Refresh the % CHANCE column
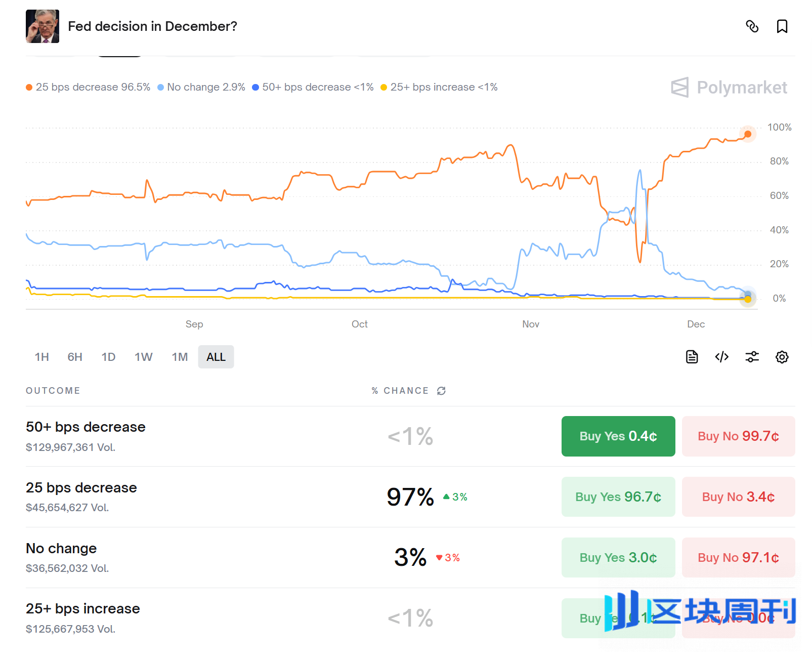The height and width of the screenshot is (660, 812). (441, 390)
